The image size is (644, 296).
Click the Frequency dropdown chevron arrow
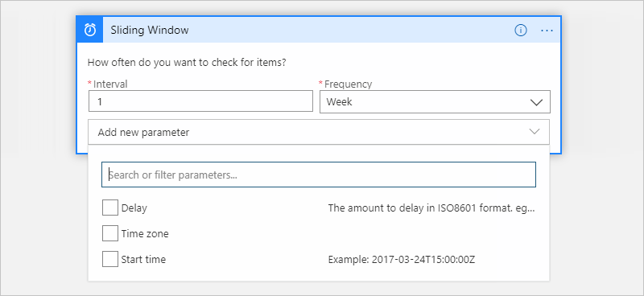tap(536, 102)
